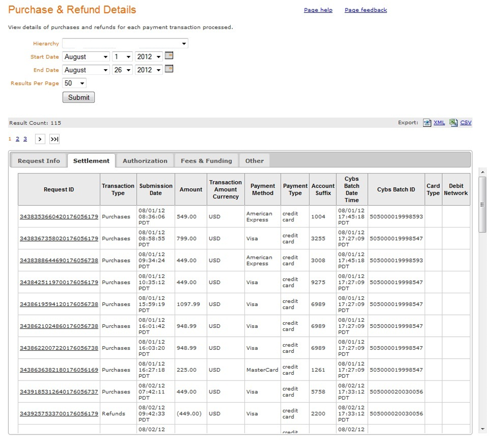Image resolution: width=502 pixels, height=448 pixels.
Task: Select the Settlement tab
Action: click(x=91, y=161)
